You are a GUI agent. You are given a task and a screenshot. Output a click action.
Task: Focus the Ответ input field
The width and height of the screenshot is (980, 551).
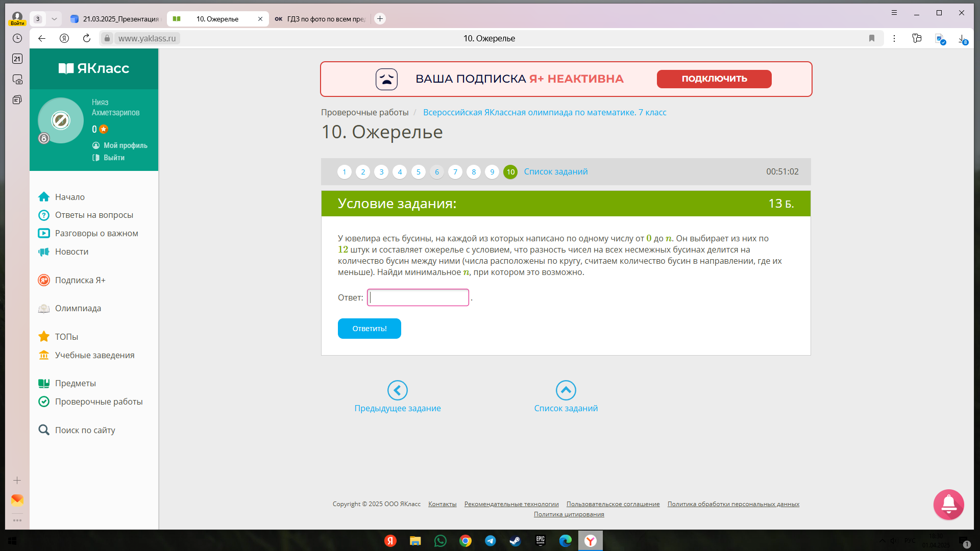418,297
